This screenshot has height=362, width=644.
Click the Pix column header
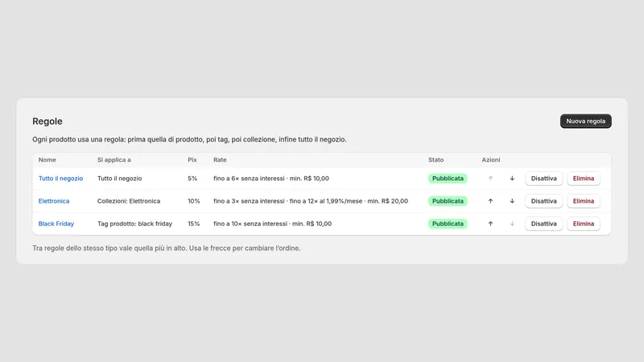[x=192, y=159]
